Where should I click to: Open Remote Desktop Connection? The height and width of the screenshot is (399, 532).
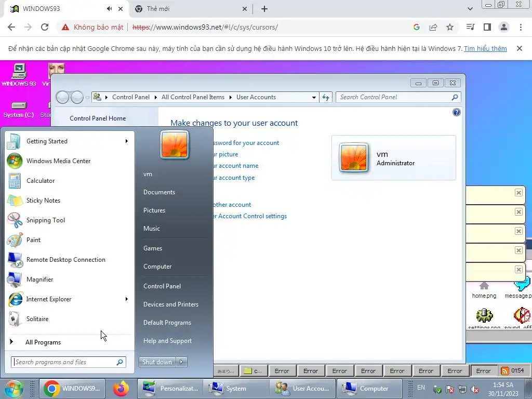click(70, 260)
